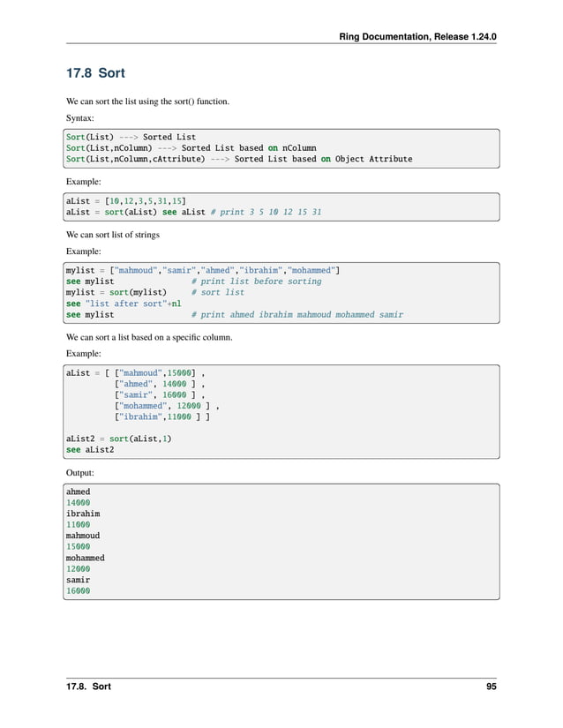Click output value "14000"
This screenshot has height=728, width=563.
pyautogui.click(x=78, y=503)
